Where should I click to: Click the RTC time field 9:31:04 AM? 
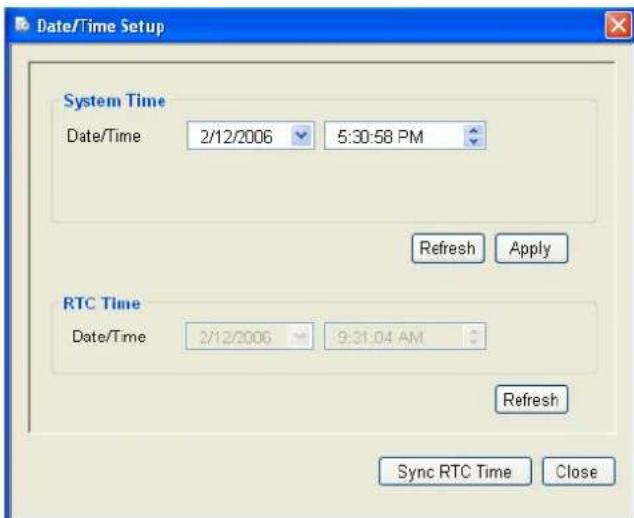[405, 336]
